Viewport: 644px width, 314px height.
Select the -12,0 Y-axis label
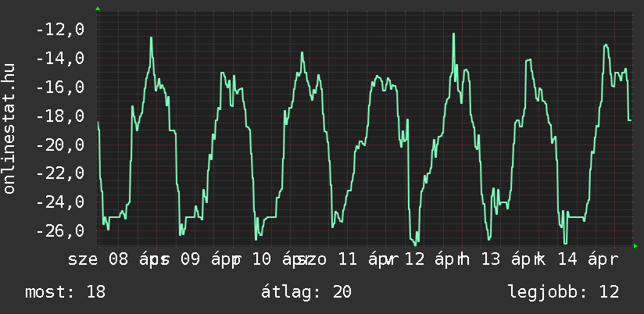point(59,30)
